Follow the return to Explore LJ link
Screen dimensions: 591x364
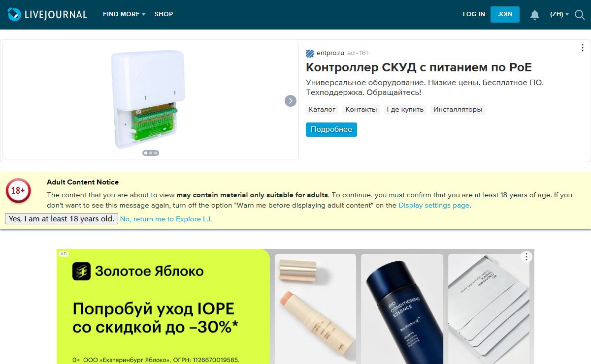pos(166,219)
